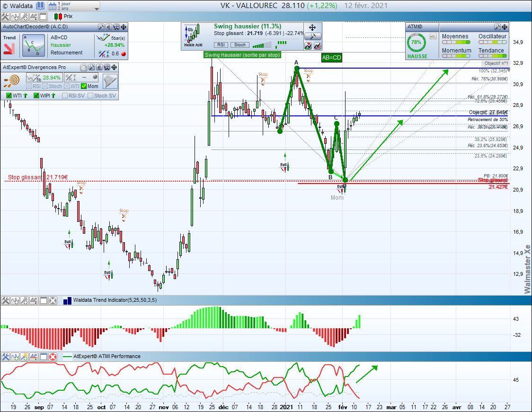Add indicator to ATMI Performance pane
Viewport: 532px width, 412px height.
(x=15, y=357)
